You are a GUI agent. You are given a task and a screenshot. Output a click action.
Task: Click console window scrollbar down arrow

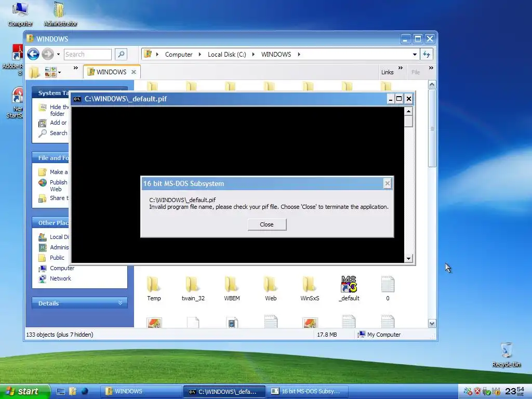[x=408, y=259]
